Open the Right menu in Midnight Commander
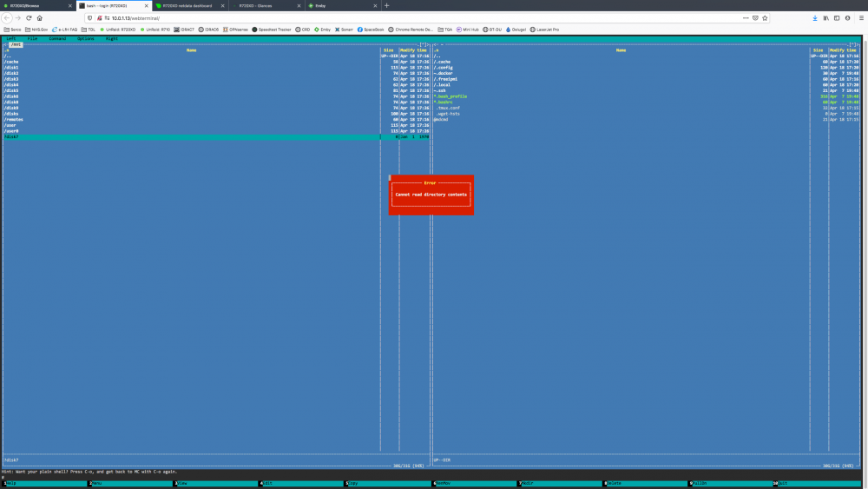Viewport: 868px width, 489px height. 111,39
